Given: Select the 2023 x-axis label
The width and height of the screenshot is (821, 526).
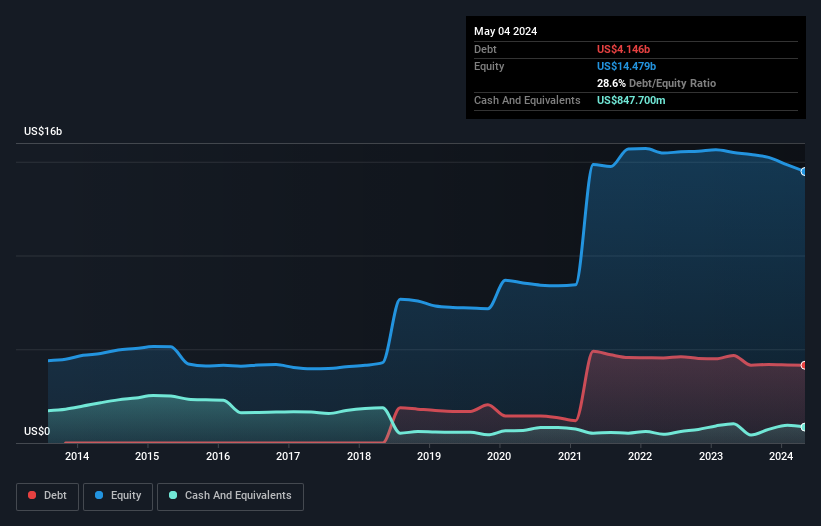Looking at the screenshot, I should pyautogui.click(x=711, y=456).
